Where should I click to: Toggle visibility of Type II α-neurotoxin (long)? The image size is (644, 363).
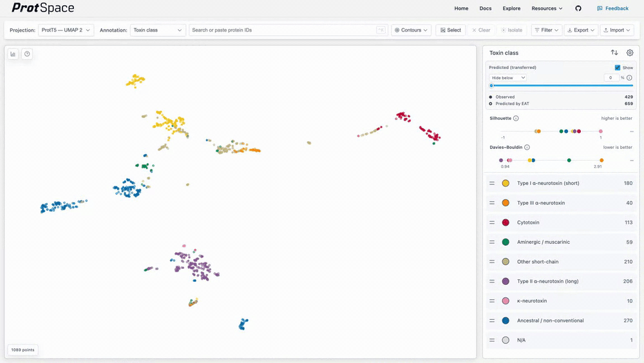pyautogui.click(x=506, y=281)
